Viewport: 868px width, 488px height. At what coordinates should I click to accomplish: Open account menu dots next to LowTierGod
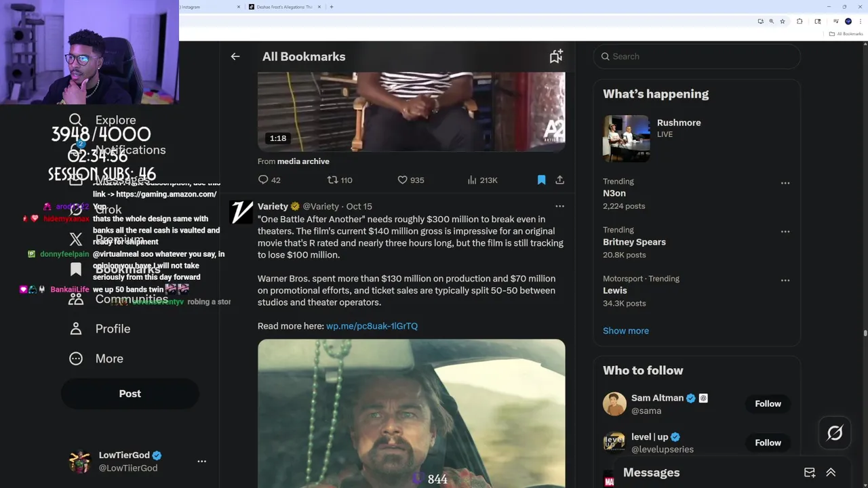(x=201, y=461)
